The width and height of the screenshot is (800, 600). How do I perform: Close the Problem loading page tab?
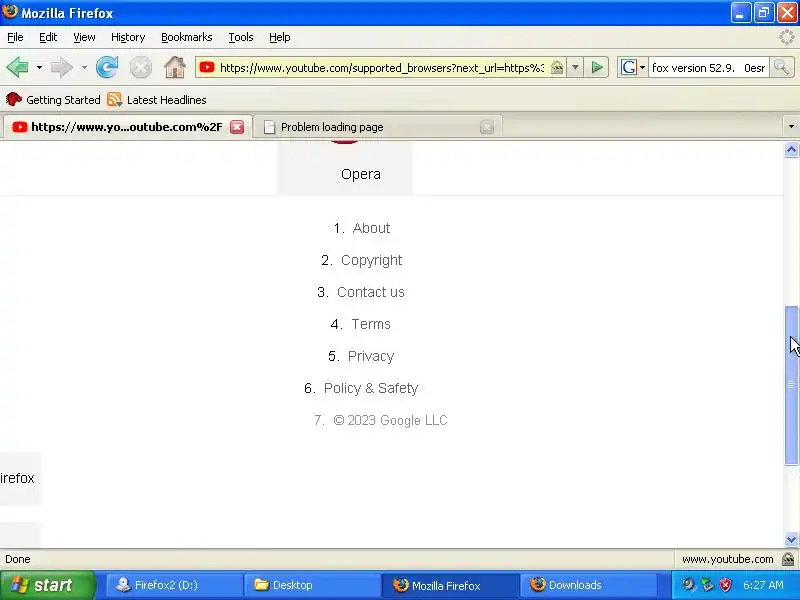click(x=487, y=127)
